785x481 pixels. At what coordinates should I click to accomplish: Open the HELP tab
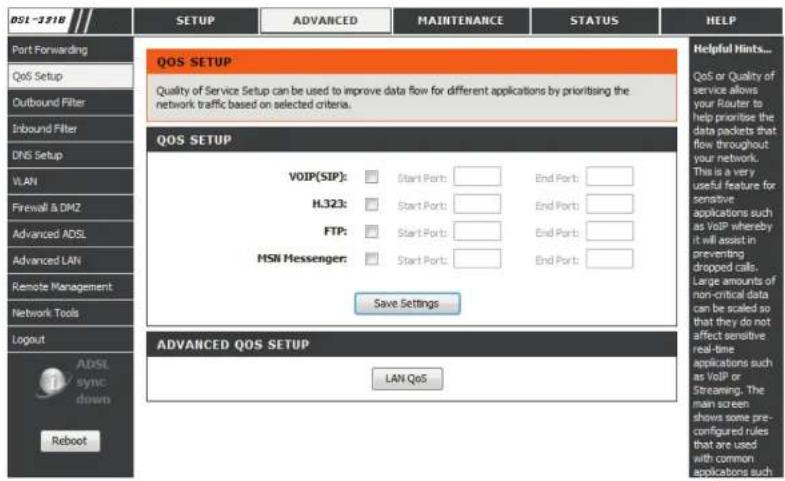pyautogui.click(x=721, y=21)
